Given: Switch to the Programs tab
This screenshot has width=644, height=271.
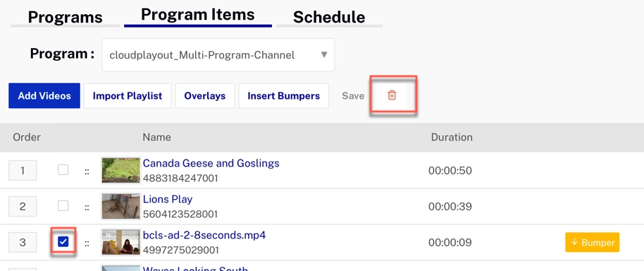Looking at the screenshot, I should [x=65, y=18].
